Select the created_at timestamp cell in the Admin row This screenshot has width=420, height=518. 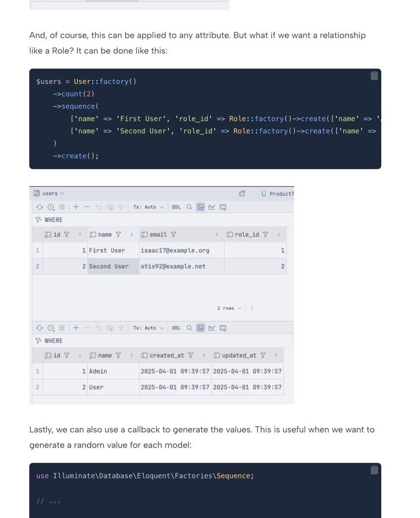175,371
